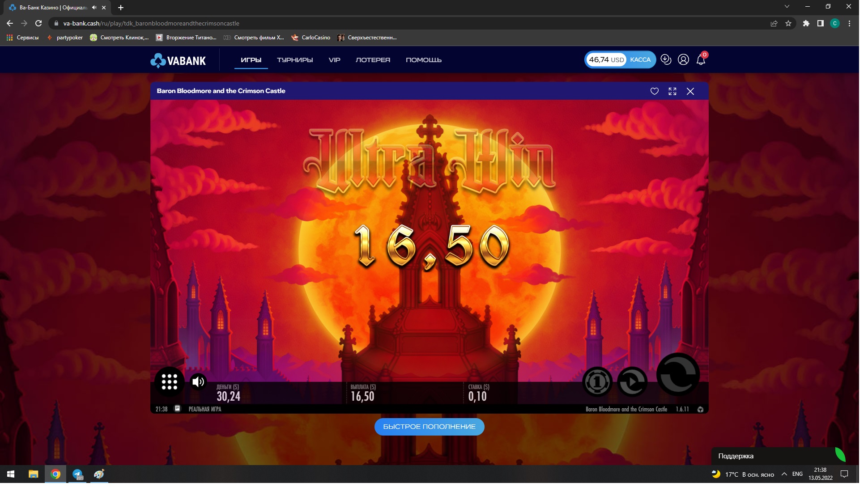Go to VIP section
868x491 pixels.
[x=334, y=60]
